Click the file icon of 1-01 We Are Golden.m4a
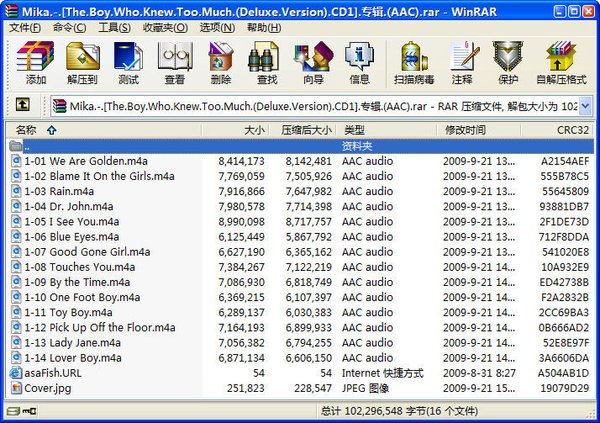This screenshot has height=423, width=600. (x=16, y=160)
